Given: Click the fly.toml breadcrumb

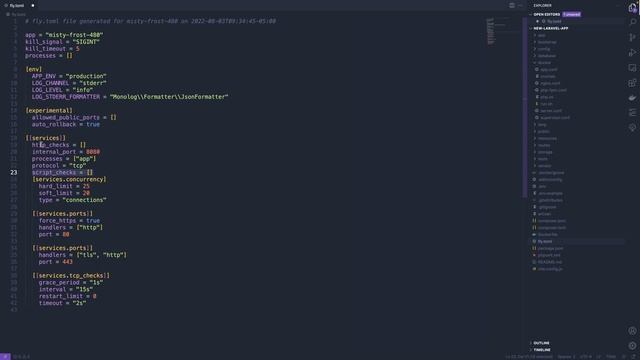Looking at the screenshot, I should (x=16, y=14).
